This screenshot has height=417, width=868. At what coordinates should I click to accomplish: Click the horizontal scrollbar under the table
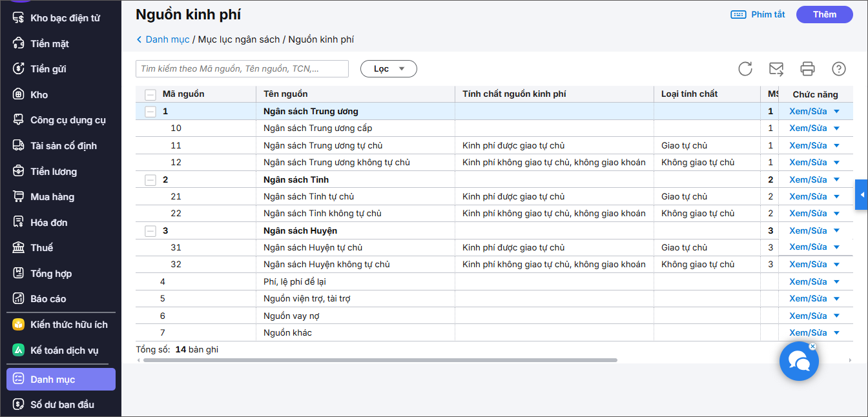(x=380, y=360)
